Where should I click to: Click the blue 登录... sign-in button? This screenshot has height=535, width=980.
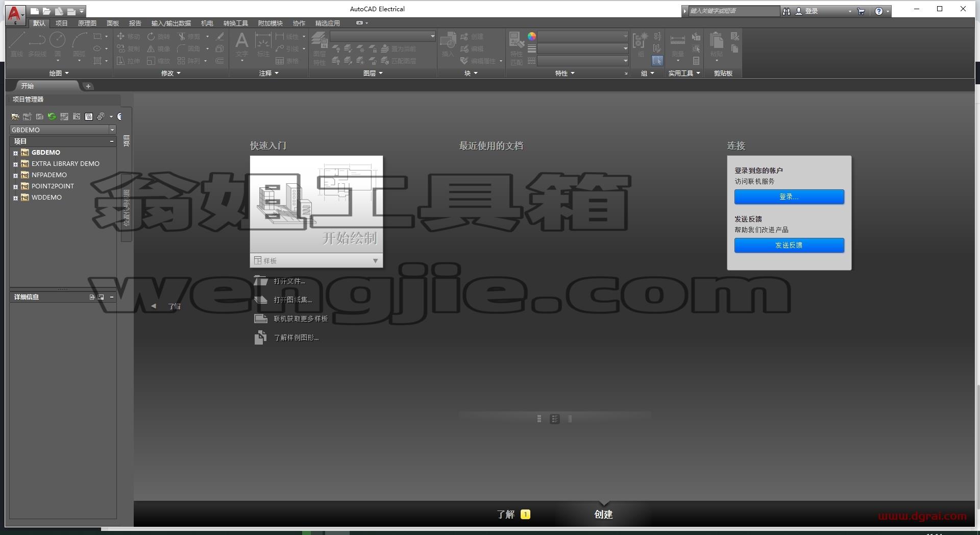click(x=789, y=197)
